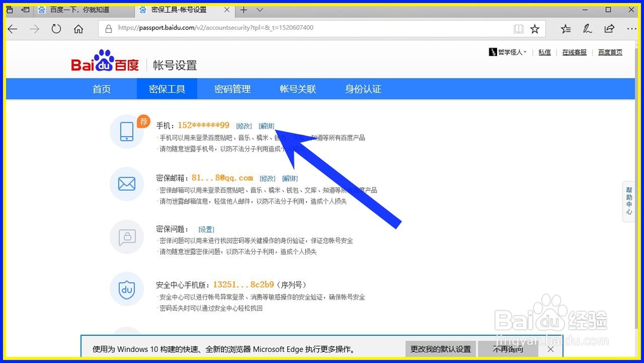This screenshot has height=363, width=644.
Task: Click the Baidu logo
Action: [105, 61]
